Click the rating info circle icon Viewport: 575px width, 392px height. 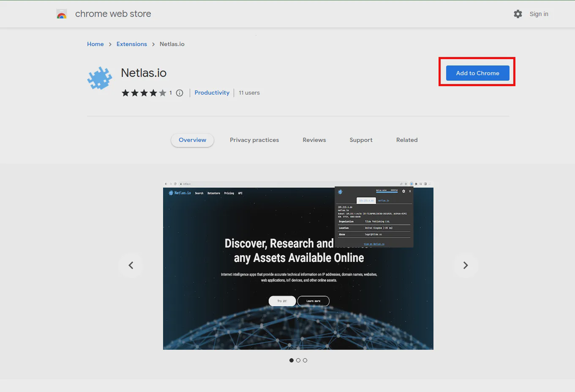coord(180,93)
